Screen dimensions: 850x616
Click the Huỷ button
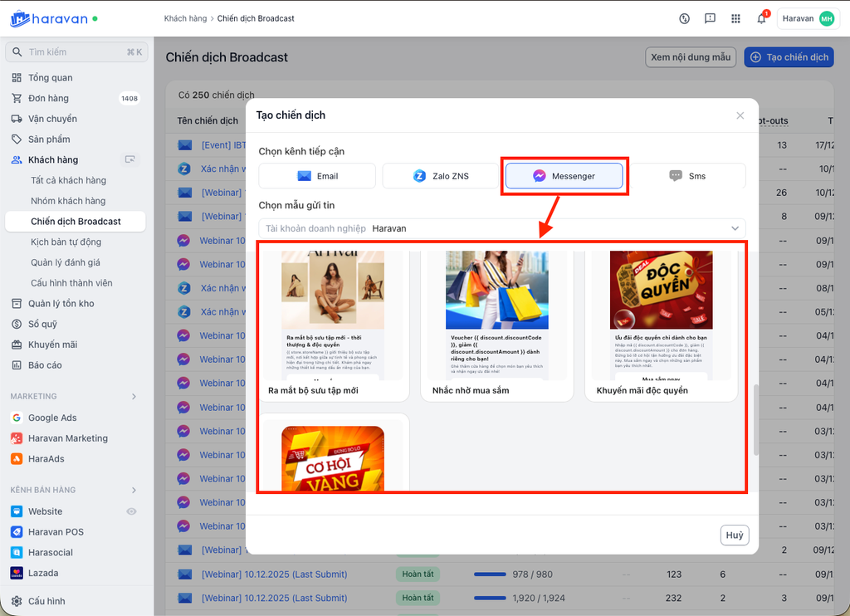tap(734, 535)
